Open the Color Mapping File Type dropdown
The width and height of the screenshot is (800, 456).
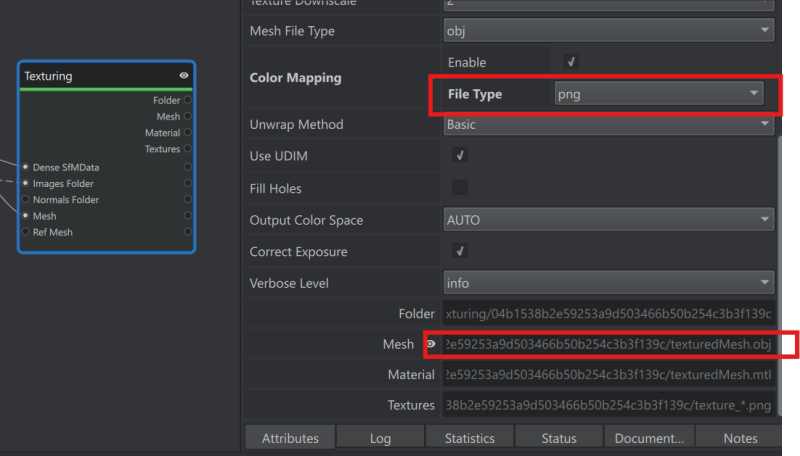click(x=659, y=94)
